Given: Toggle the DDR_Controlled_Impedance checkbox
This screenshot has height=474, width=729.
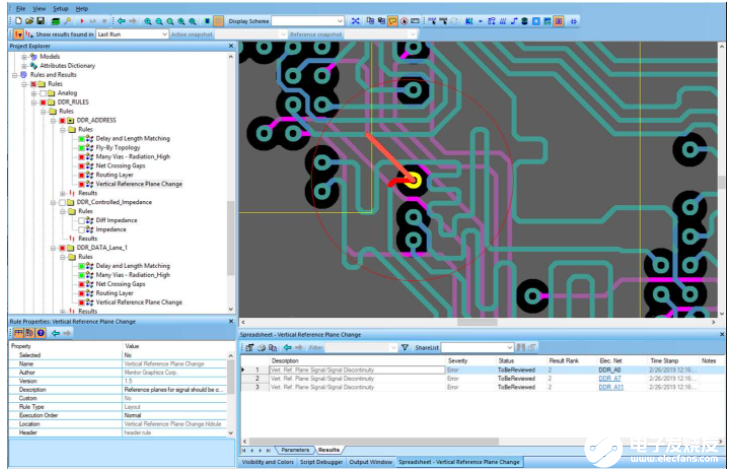Looking at the screenshot, I should (62, 202).
